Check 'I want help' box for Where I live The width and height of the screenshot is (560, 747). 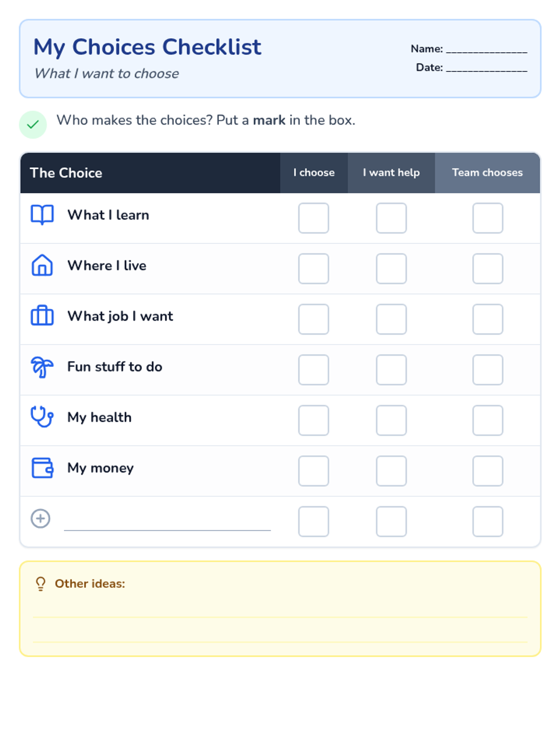tap(391, 268)
